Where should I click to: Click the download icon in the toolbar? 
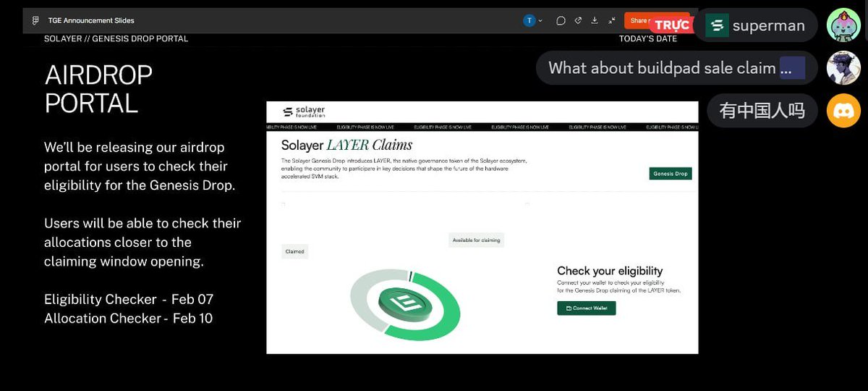pyautogui.click(x=595, y=20)
